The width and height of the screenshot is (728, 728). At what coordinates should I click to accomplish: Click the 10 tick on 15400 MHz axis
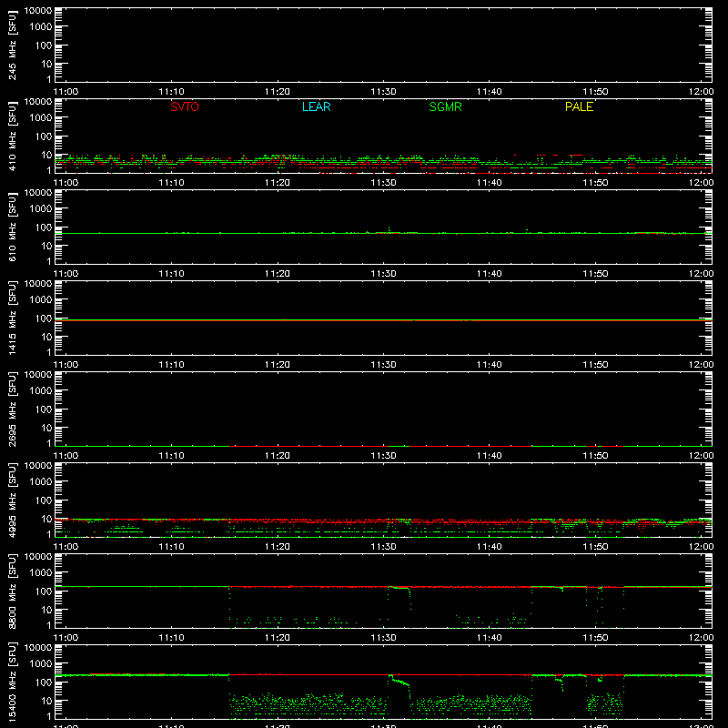point(46,701)
